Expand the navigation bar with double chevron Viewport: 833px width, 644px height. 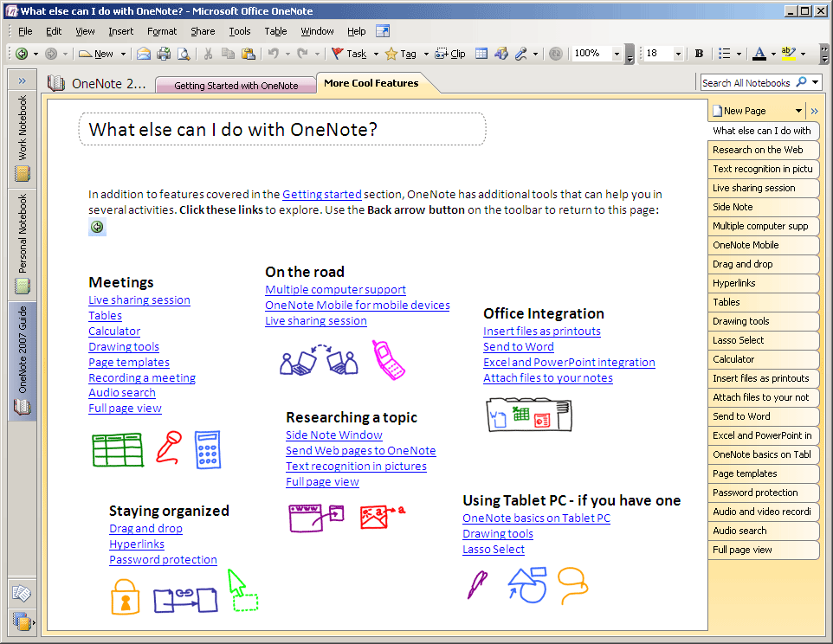(x=23, y=80)
